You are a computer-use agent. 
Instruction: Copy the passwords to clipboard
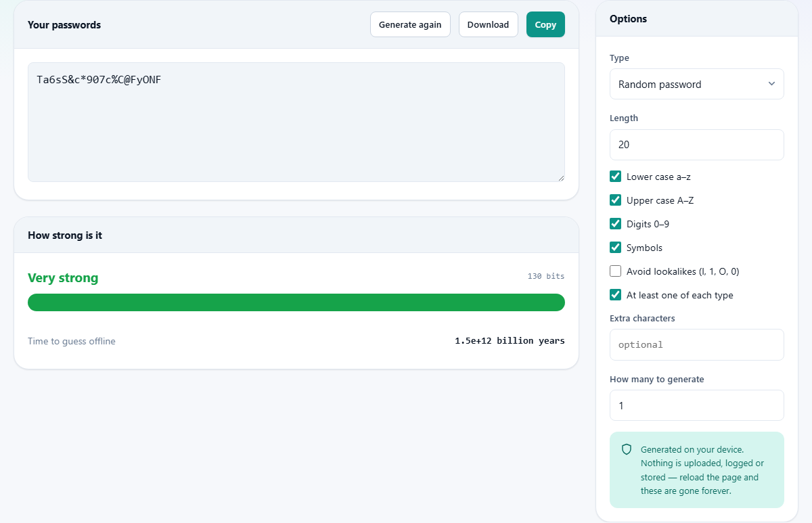tap(545, 24)
